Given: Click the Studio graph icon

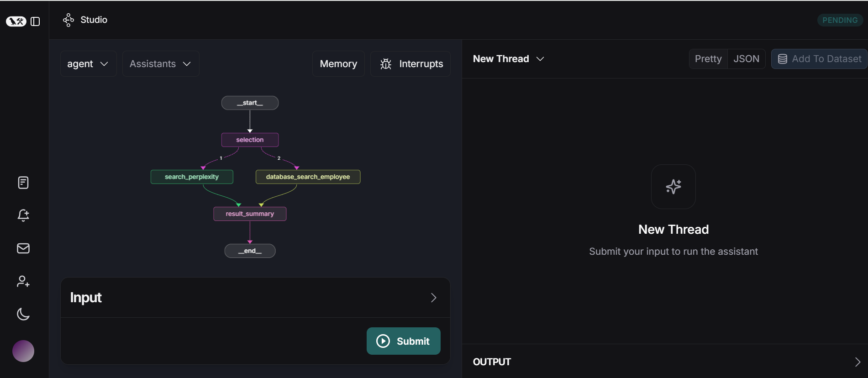Looking at the screenshot, I should click(x=68, y=20).
